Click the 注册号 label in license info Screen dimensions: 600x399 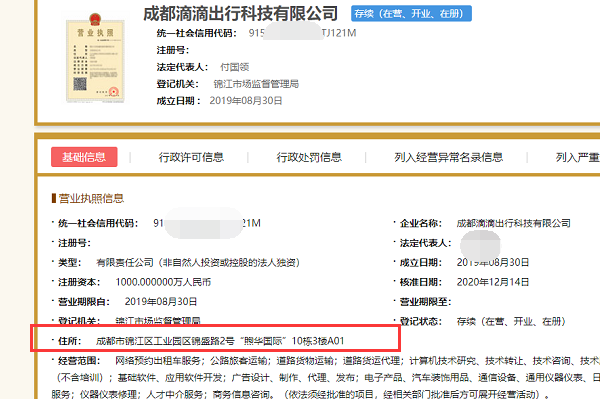point(74,243)
